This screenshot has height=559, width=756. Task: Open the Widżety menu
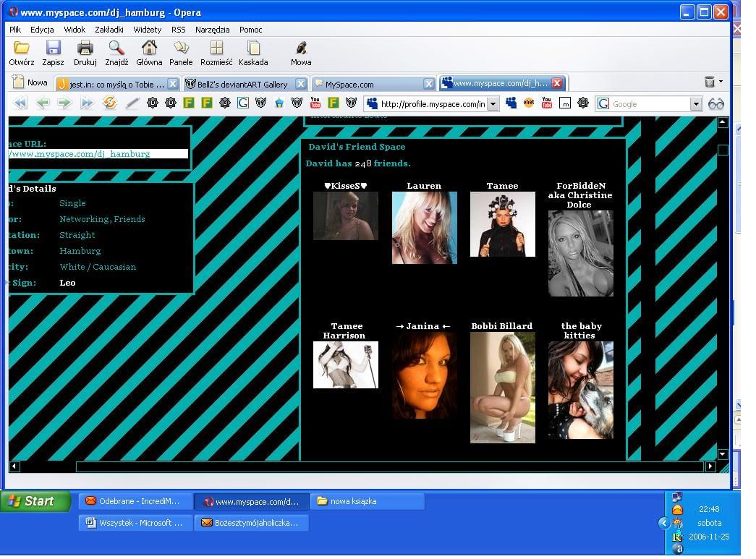pyautogui.click(x=147, y=30)
